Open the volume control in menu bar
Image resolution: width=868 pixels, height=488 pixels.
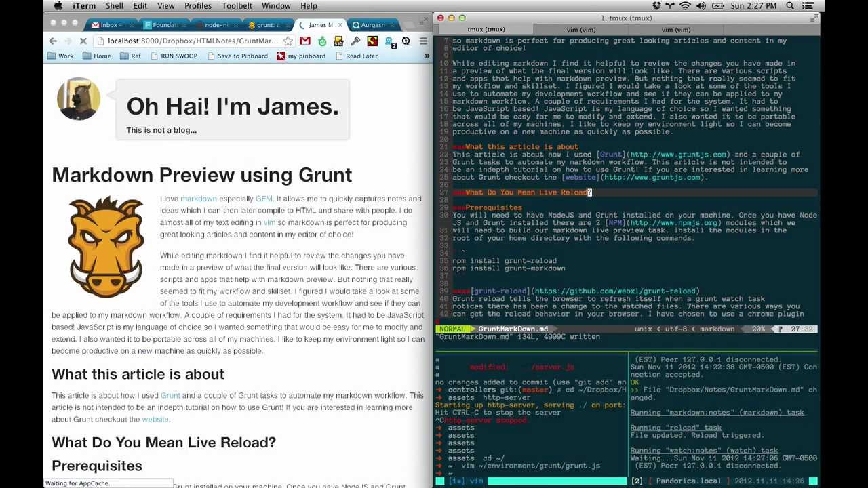click(700, 6)
